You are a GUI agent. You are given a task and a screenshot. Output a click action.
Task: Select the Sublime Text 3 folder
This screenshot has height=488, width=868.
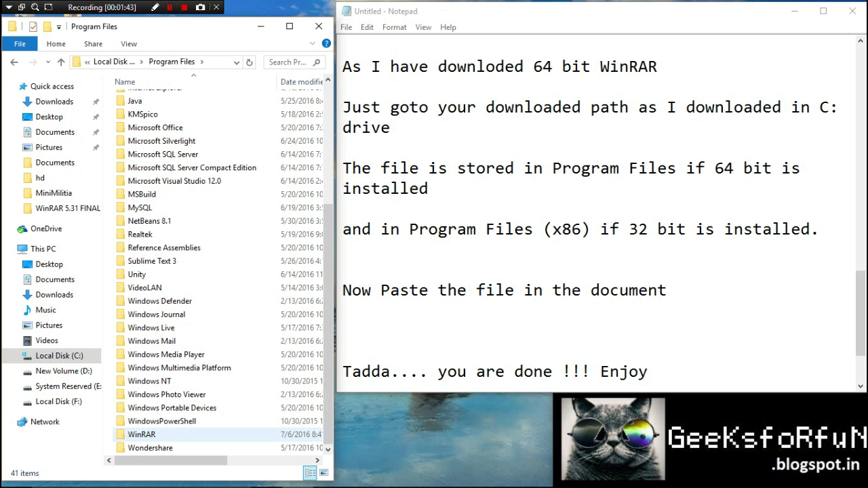[x=152, y=261]
